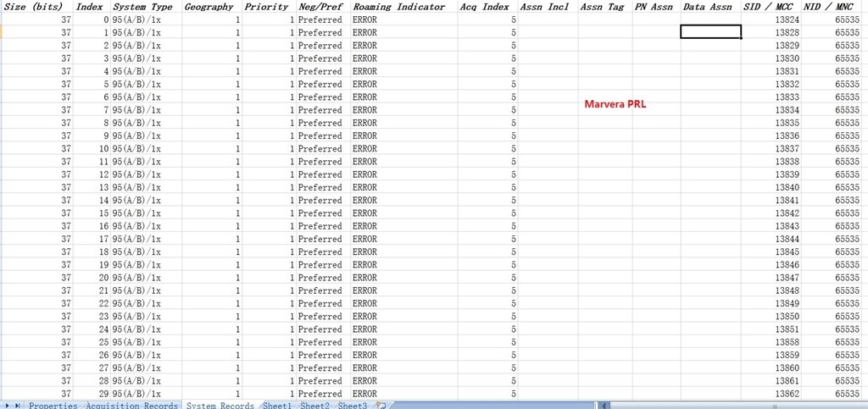The image size is (868, 409).
Task: Select ERROR cell in Index 15 row
Action: tap(403, 213)
